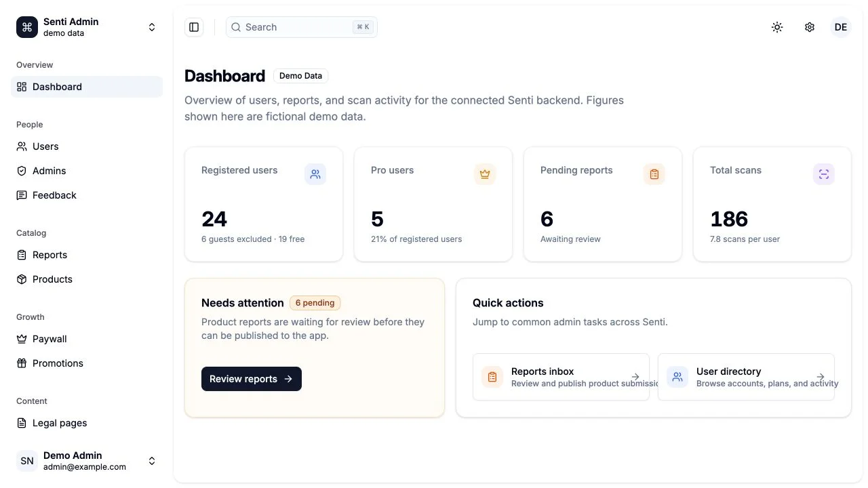This screenshot has width=868, height=488.
Task: Click the Reports inbox clipboard icon
Action: pos(492,377)
